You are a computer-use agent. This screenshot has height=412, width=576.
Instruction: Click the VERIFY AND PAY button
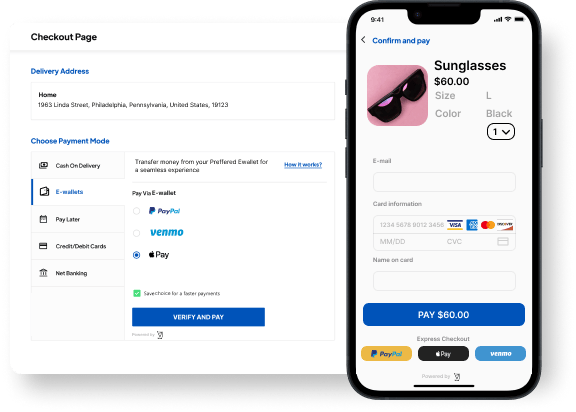tap(198, 317)
